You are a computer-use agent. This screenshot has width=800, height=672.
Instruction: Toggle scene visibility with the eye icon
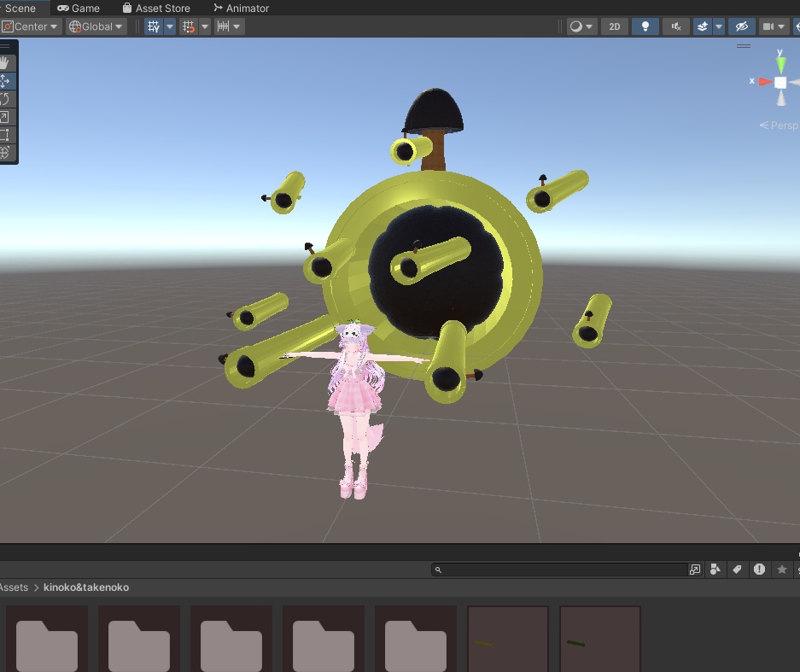point(741,26)
